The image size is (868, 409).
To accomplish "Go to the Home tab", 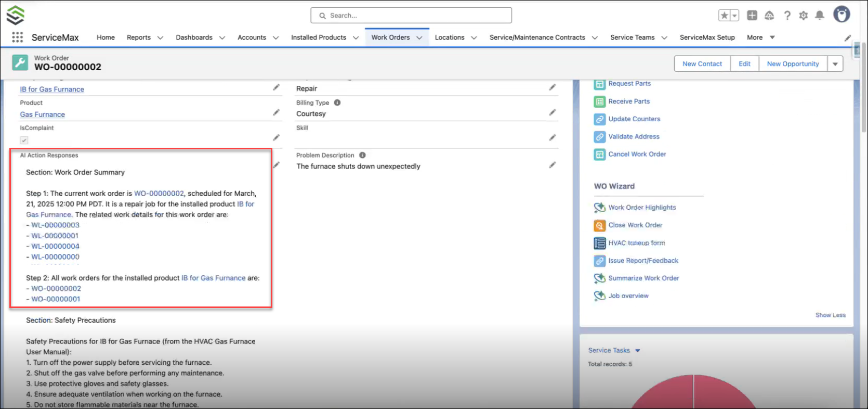I will click(x=106, y=37).
